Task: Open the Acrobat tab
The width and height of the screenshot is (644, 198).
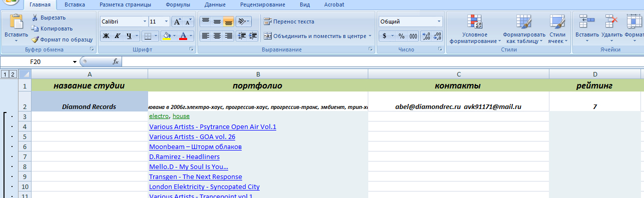Action: 334,4
